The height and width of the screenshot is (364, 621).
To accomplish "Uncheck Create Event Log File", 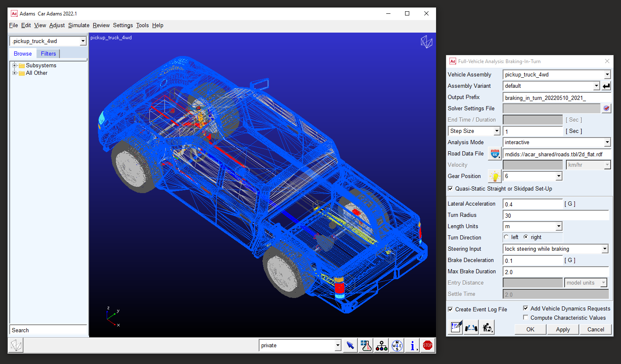I will click(x=450, y=309).
